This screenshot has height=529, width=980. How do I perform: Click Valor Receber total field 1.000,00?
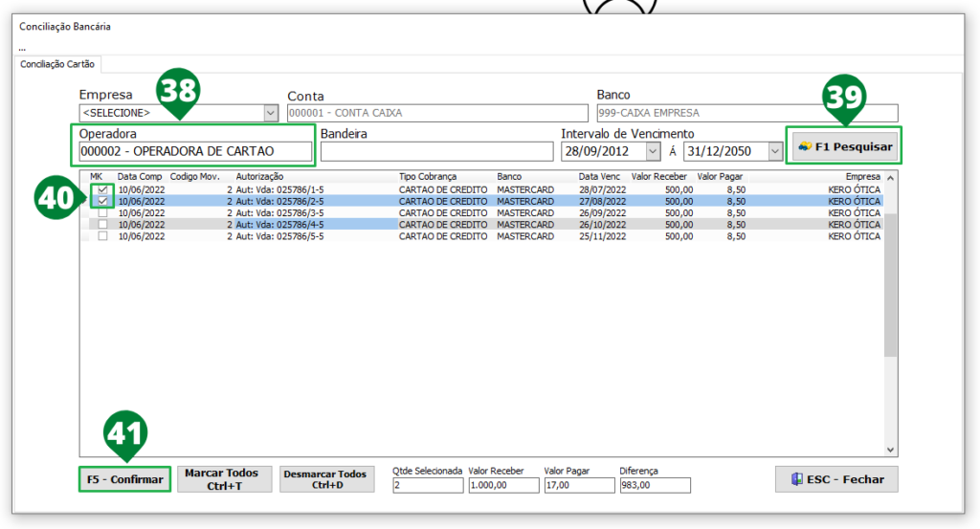pyautogui.click(x=503, y=485)
